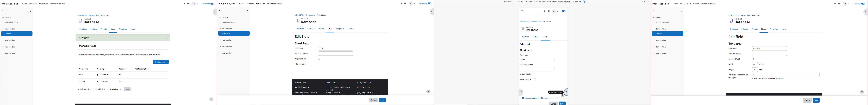Open actions menu for the Title field row
Screen dimensions: 868x105
[162, 75]
